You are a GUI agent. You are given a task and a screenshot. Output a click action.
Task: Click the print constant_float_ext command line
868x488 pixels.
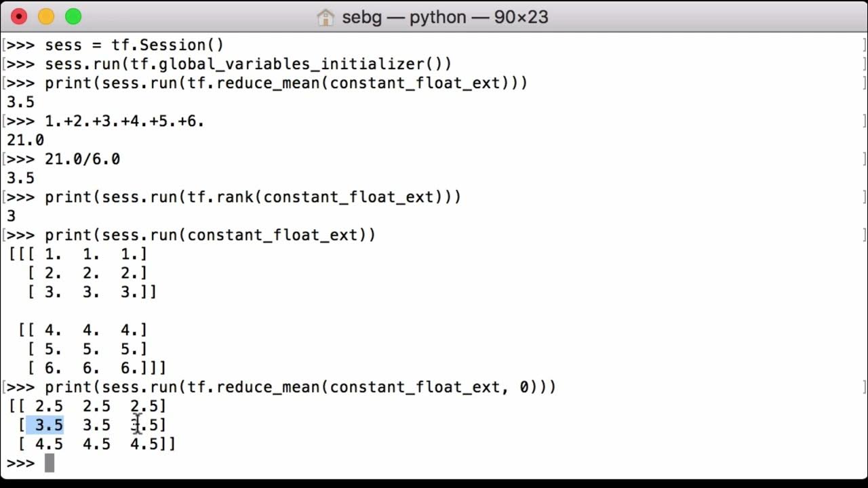coord(210,235)
